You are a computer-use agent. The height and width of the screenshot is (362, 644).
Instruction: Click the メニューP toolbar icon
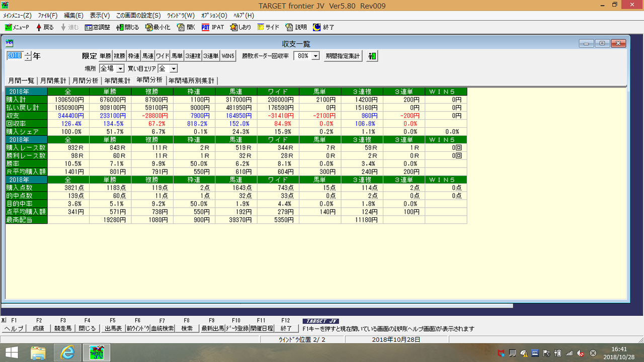click(17, 27)
